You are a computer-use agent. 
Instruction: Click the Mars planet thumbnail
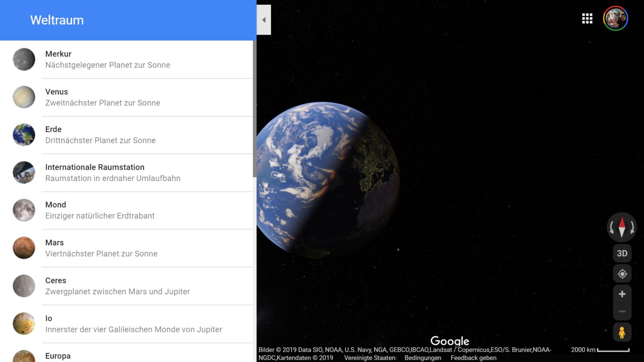(24, 248)
